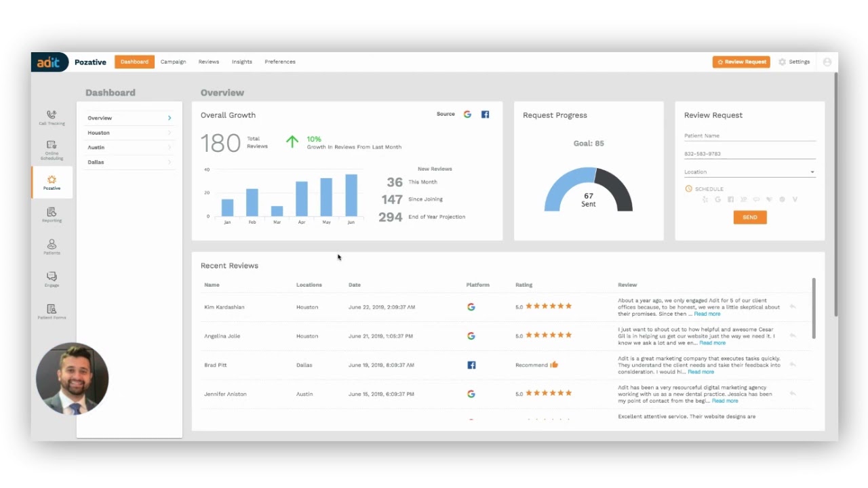Open Online Scheduling in the sidebar
Screen dimensions: 868x488
click(52, 150)
